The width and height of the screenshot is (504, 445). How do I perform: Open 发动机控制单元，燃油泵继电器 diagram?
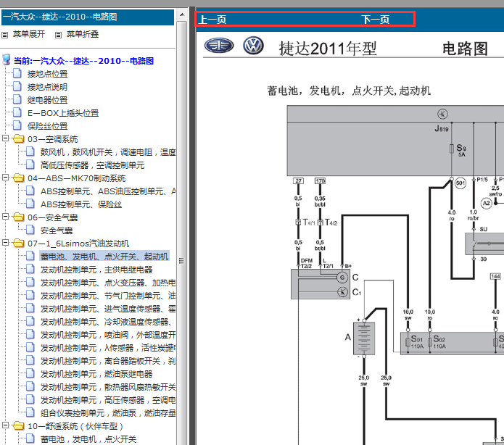[x=96, y=374]
